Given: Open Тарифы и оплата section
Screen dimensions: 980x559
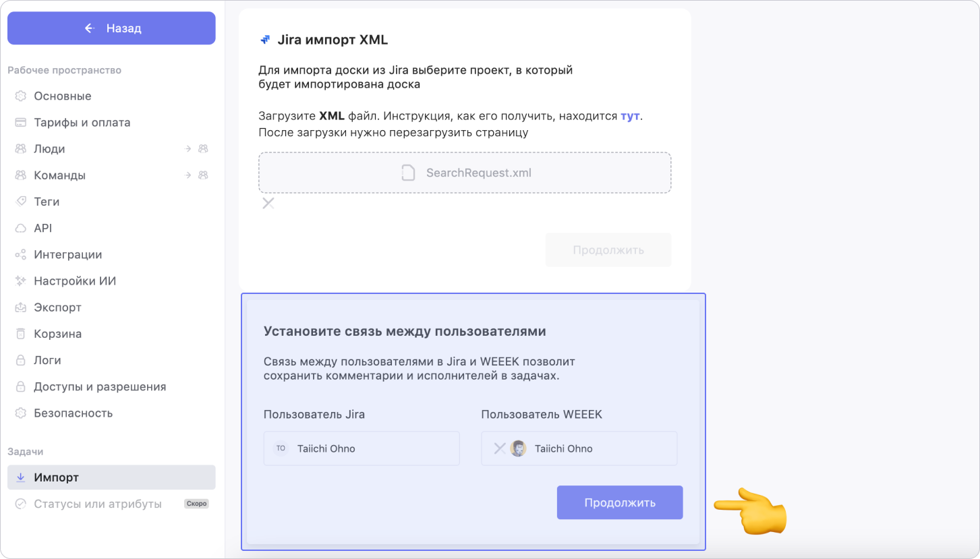Looking at the screenshot, I should click(x=82, y=122).
